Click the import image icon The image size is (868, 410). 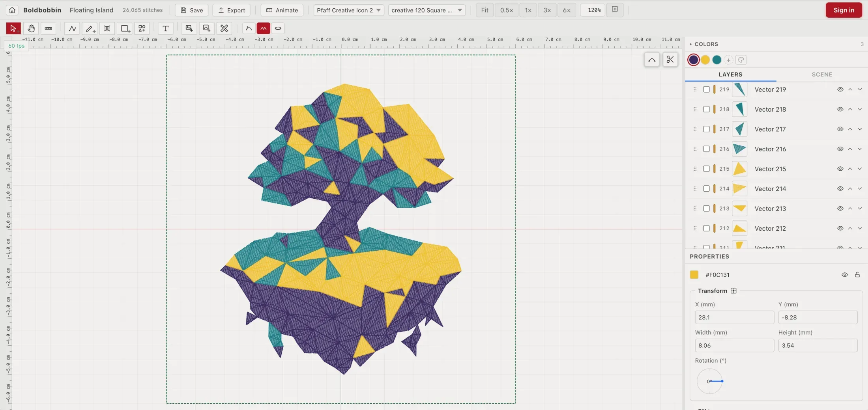tap(189, 28)
